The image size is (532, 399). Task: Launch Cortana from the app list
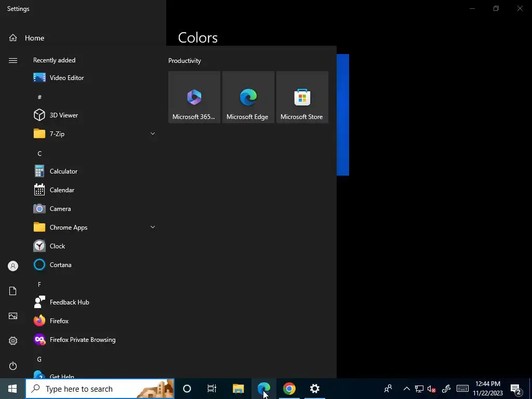coord(94,264)
